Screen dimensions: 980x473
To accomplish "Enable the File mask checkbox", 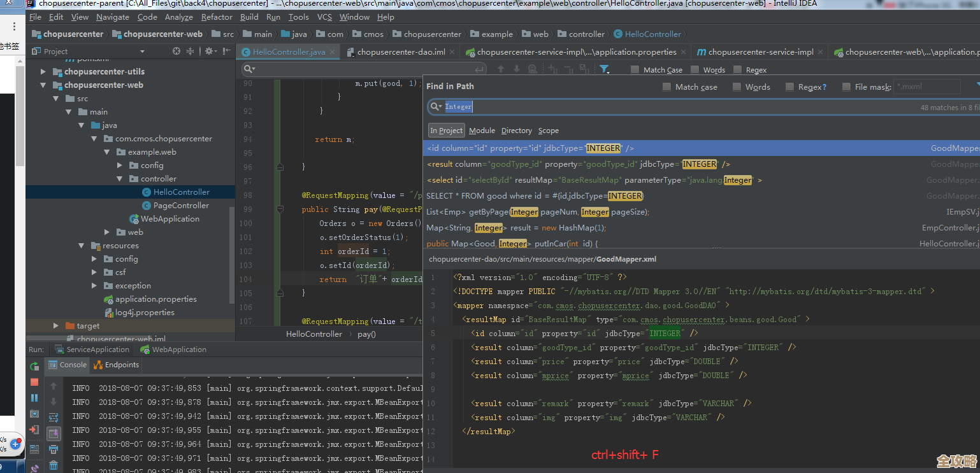I will [846, 87].
